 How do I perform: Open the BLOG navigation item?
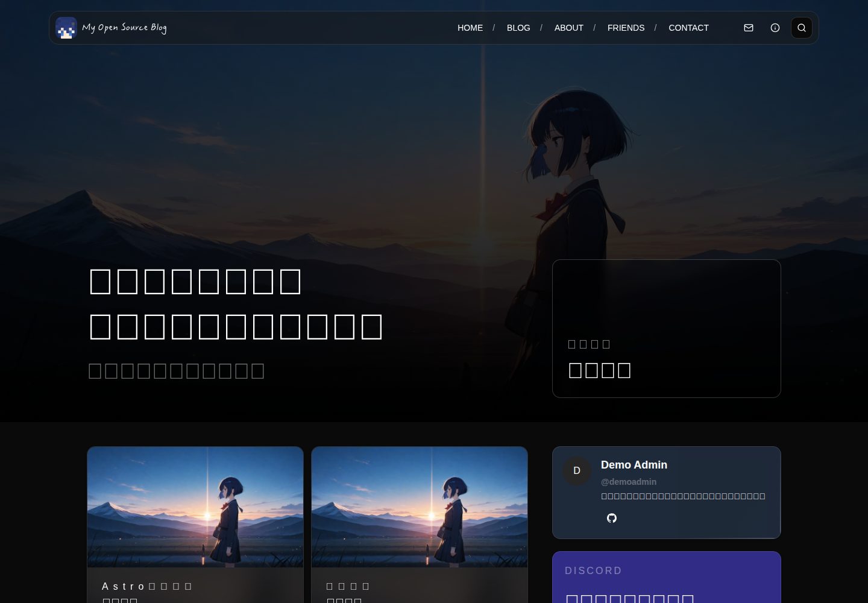tap(518, 28)
